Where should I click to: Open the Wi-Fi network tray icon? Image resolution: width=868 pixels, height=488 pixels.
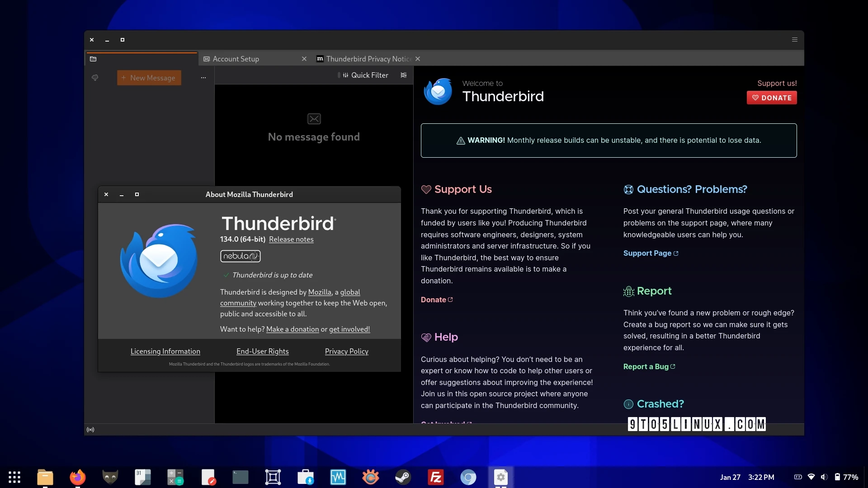[x=811, y=477]
